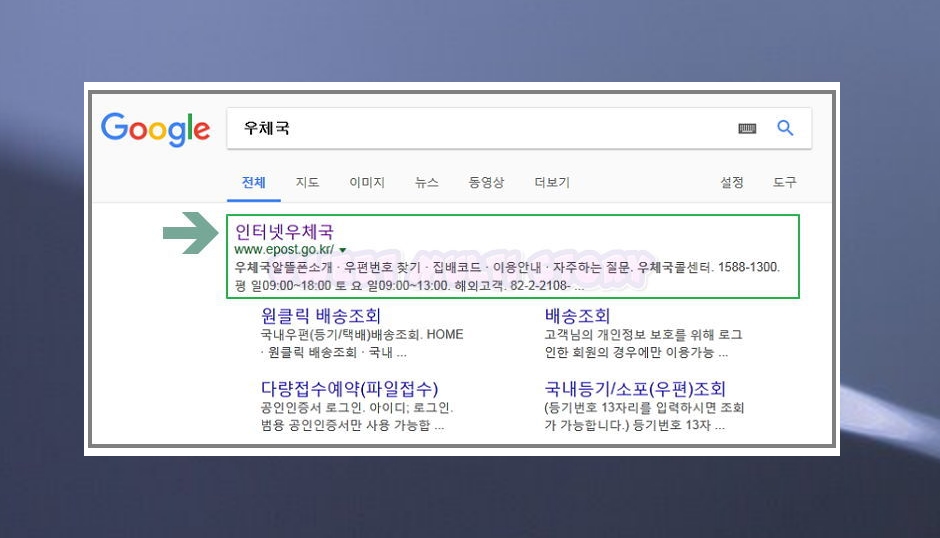This screenshot has height=538, width=940.
Task: Click the Google logo
Action: (x=155, y=129)
